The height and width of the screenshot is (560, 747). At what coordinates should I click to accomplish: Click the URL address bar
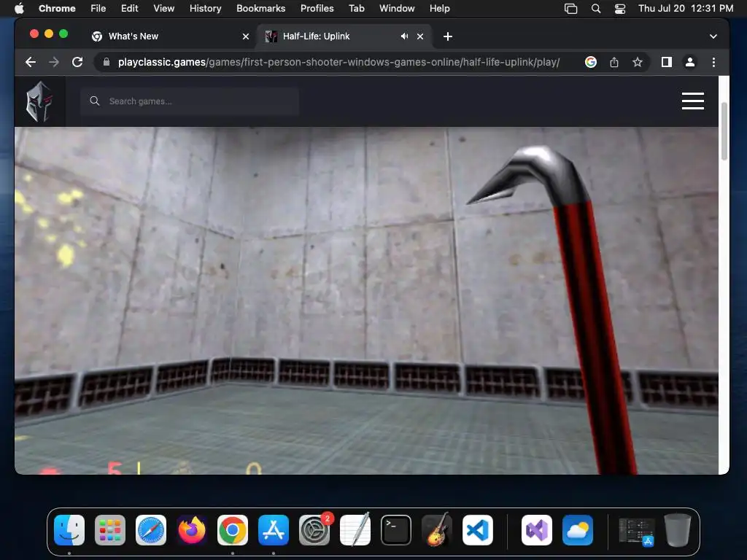pyautogui.click(x=338, y=62)
